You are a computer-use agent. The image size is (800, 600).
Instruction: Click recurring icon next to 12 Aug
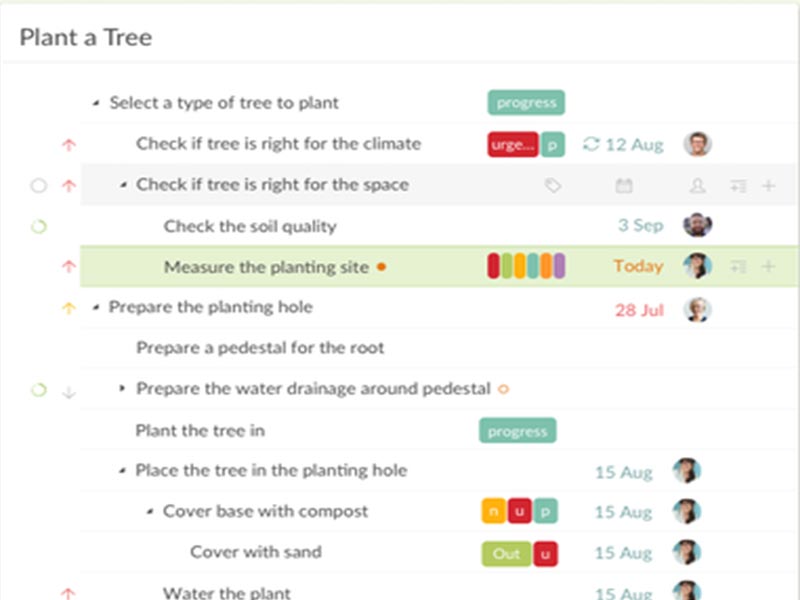(591, 144)
